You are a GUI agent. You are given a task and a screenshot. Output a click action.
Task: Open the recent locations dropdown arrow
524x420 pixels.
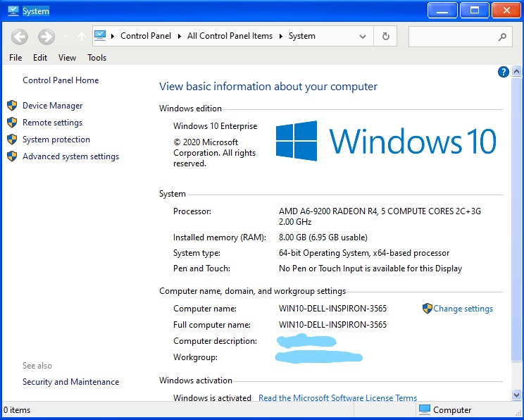coord(65,37)
